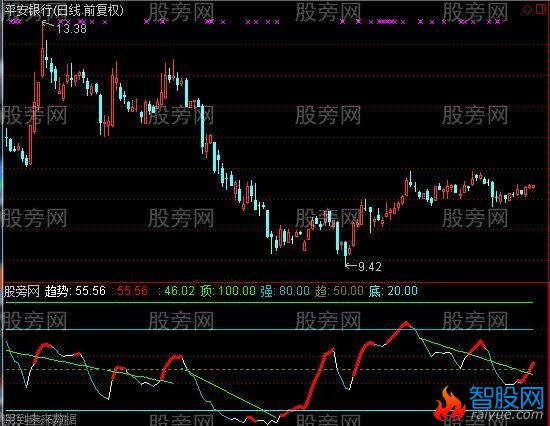Click the chart title 平安银行(日线.前复权)
Screen dimensions: 550x426
pyautogui.click(x=64, y=11)
